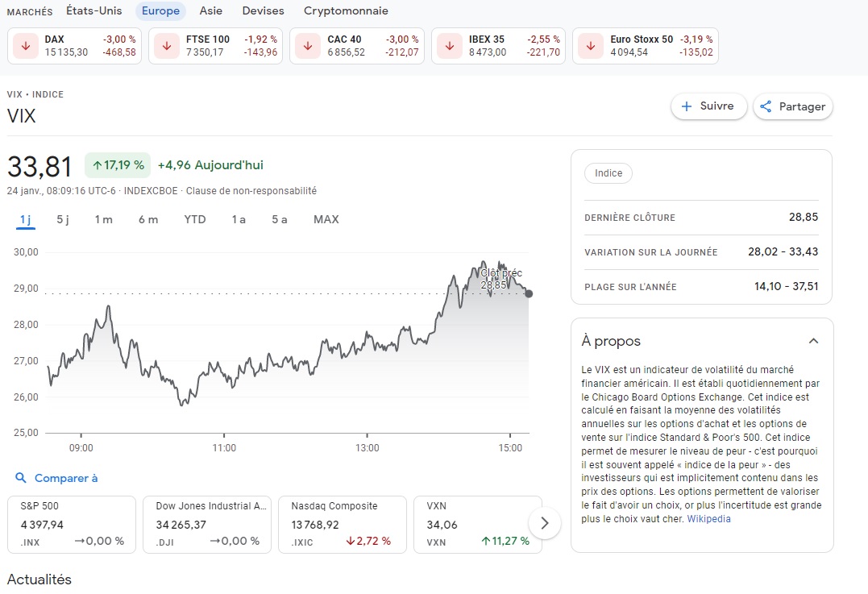The width and height of the screenshot is (868, 594).
Task: Show next comparison cards with right chevron
Action: click(545, 523)
